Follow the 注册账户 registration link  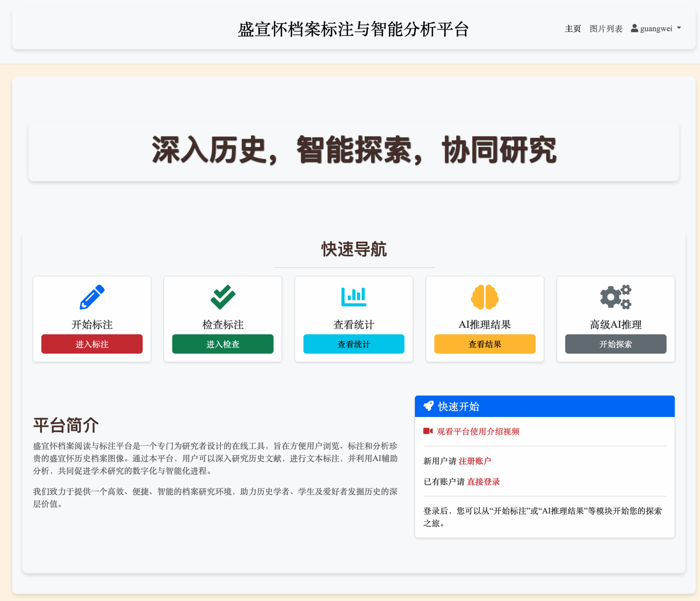pos(475,461)
